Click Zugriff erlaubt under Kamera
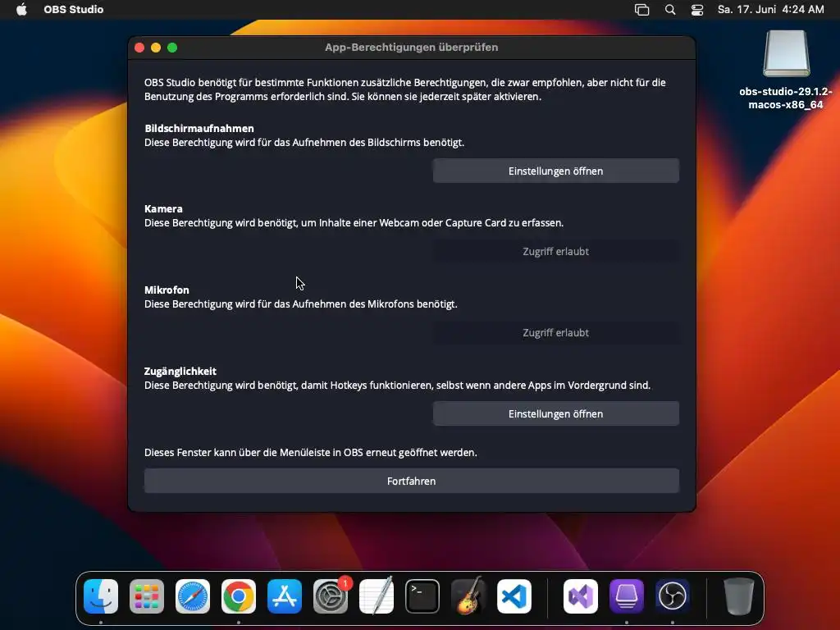This screenshot has width=840, height=630. (556, 252)
